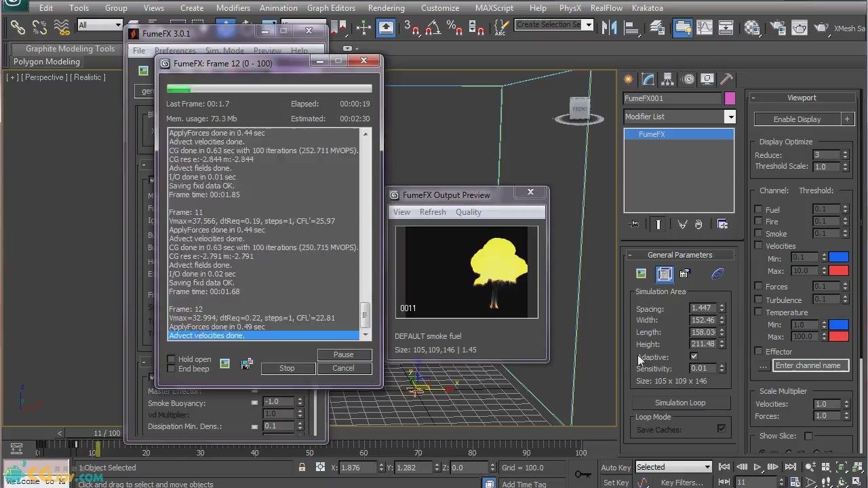Screen dimensions: 868x488
Task: Click the key icon for Set Keys
Action: [582, 474]
